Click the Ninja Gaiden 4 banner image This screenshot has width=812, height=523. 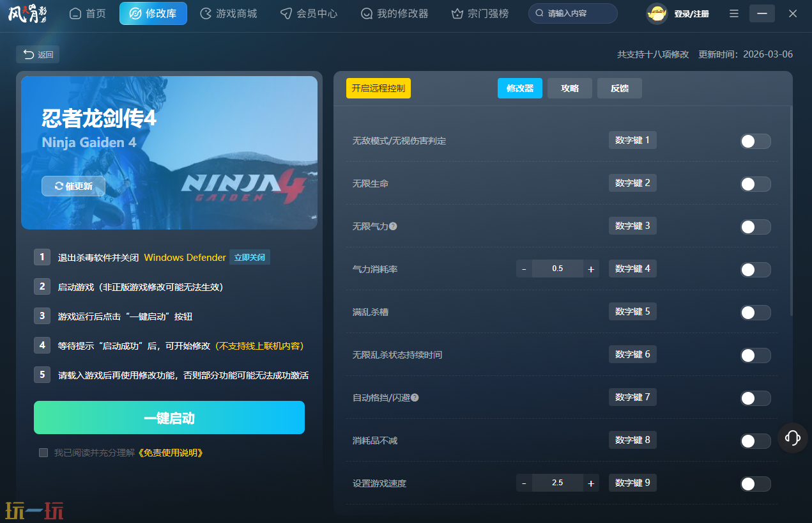(169, 152)
